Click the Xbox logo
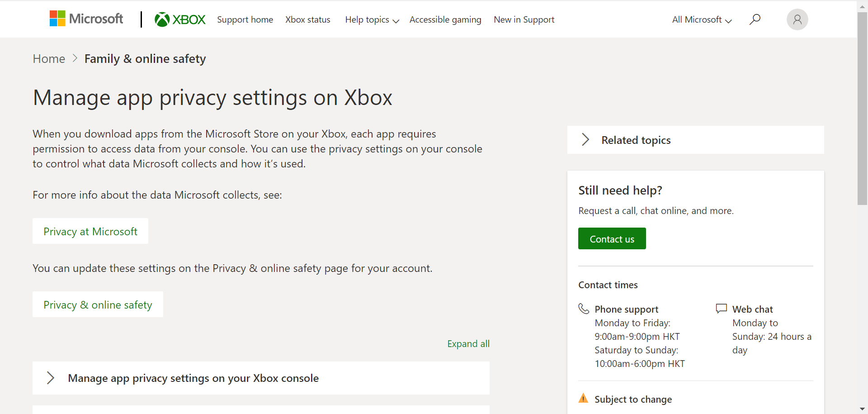The image size is (868, 414). click(x=180, y=19)
